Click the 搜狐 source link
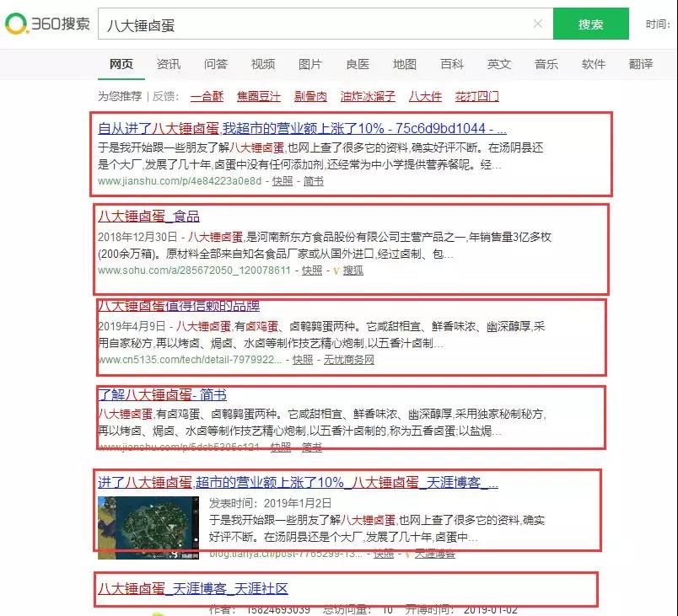The height and width of the screenshot is (616, 678). coord(352,271)
